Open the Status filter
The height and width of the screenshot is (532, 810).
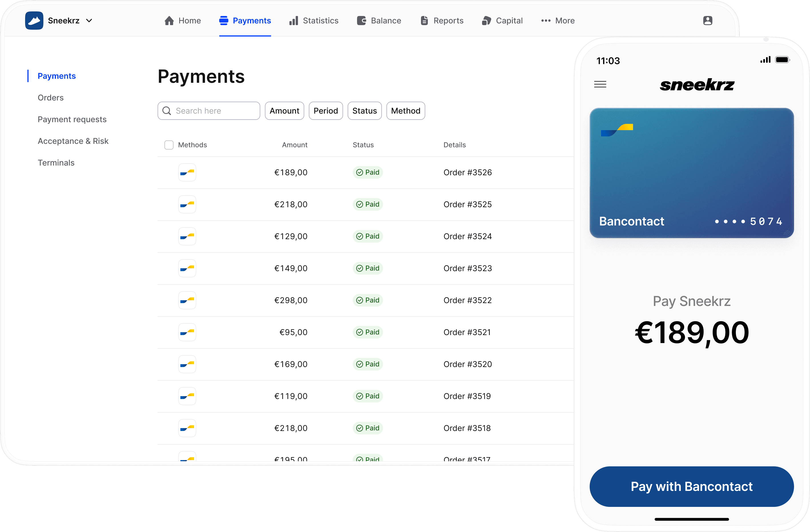tap(364, 111)
